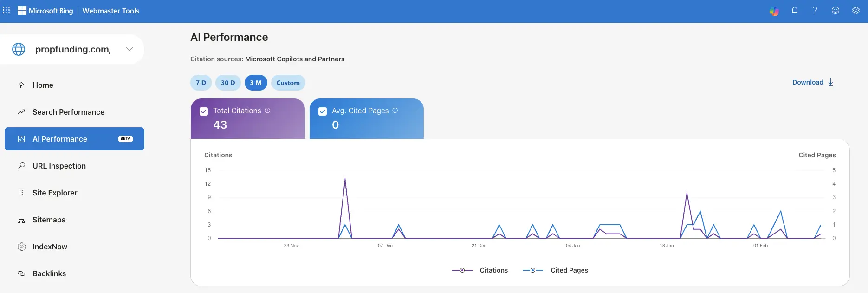Expand the propfunding.com site selector chevron

click(x=130, y=49)
